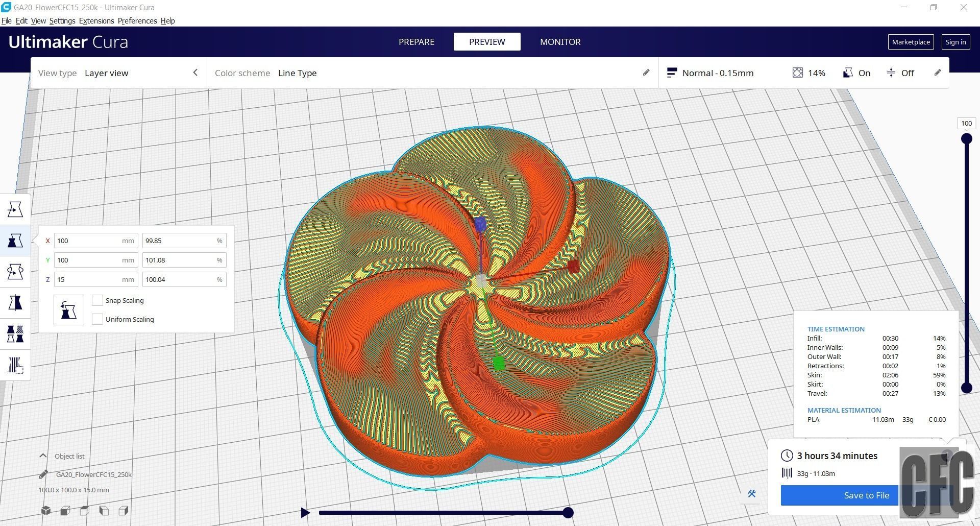
Task: Switch to top view icon
Action: (x=85, y=511)
